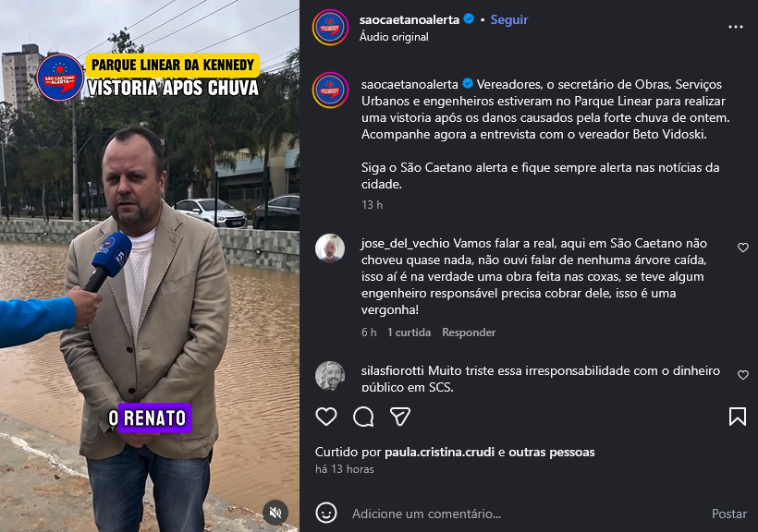This screenshot has height=532, width=758.
Task: Open comments via speech bubble icon
Action: [363, 417]
